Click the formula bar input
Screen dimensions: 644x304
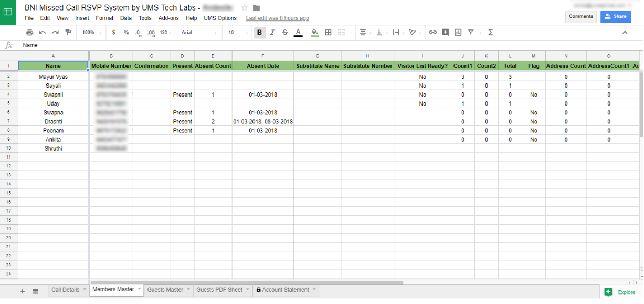click(331, 45)
